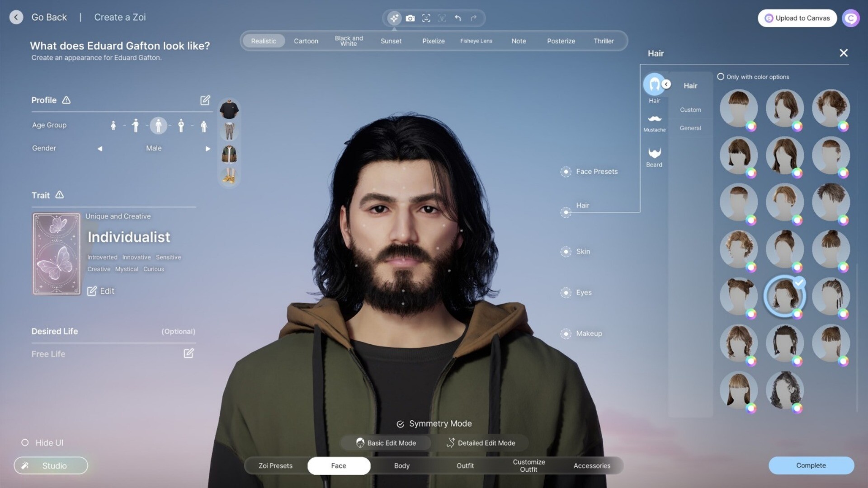Open the Mustache category icon

[654, 119]
